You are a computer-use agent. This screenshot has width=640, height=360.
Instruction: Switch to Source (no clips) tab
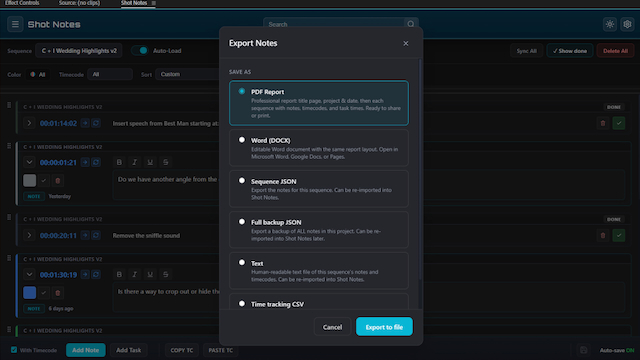click(79, 3)
